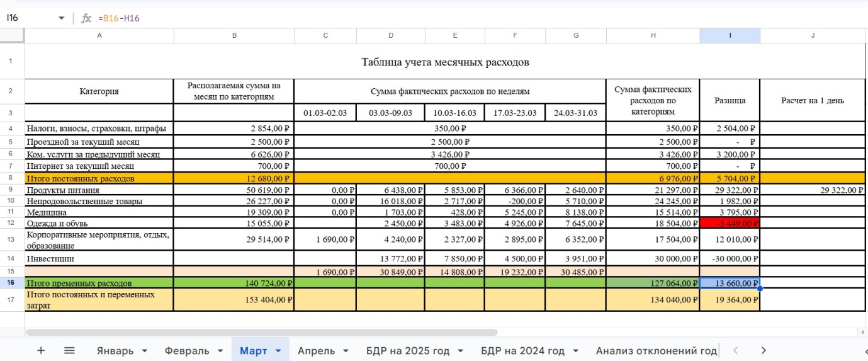
Task: Click the horizontal scrollbar thumb
Action: click(x=261, y=332)
